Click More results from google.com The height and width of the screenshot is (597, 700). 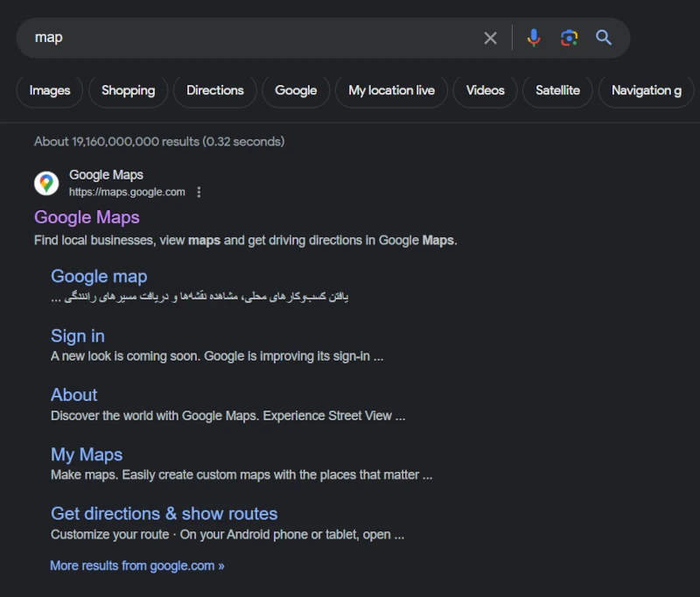pyautogui.click(x=137, y=565)
